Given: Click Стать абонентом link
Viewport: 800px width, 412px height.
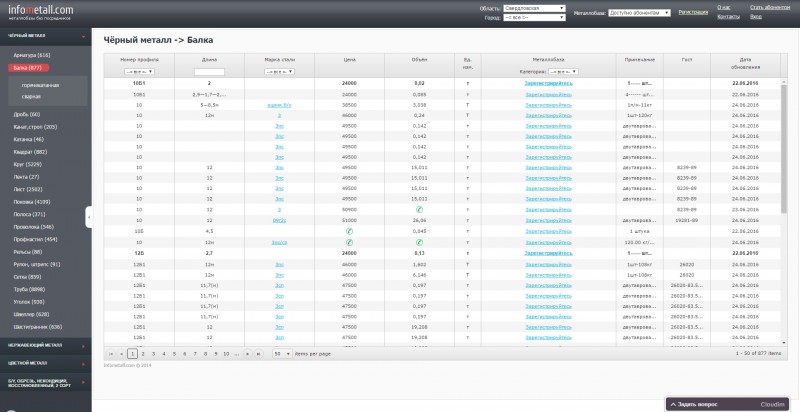Looking at the screenshot, I should click(770, 8).
